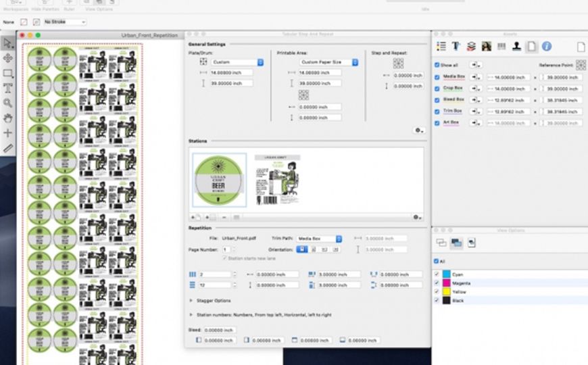Select beer label station thumbnail
Screen dimensions: 588x365
point(220,180)
